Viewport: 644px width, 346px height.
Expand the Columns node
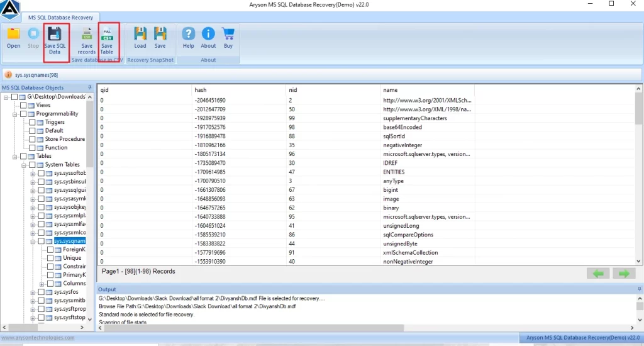click(x=42, y=284)
